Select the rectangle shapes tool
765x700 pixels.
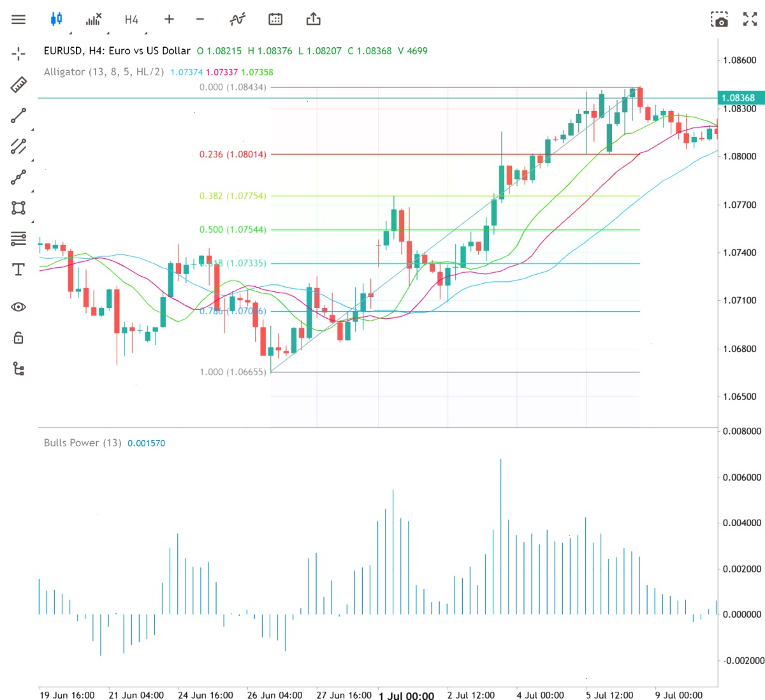pos(18,208)
